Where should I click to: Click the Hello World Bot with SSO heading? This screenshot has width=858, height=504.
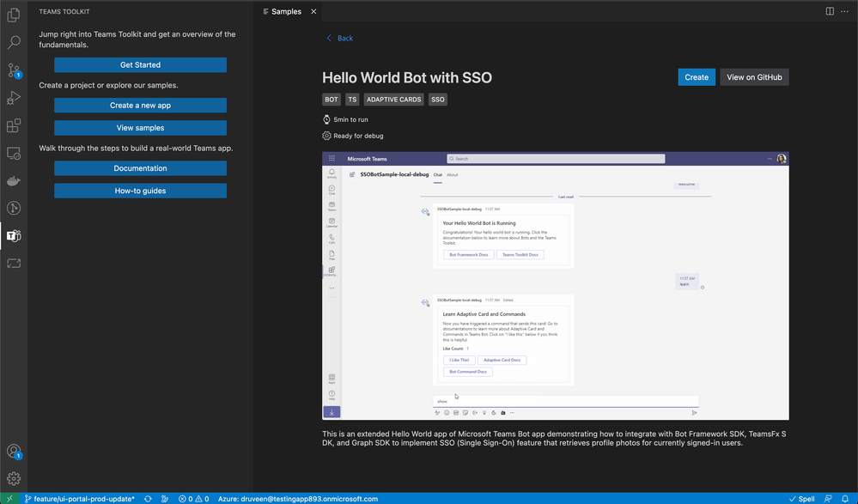[407, 77]
